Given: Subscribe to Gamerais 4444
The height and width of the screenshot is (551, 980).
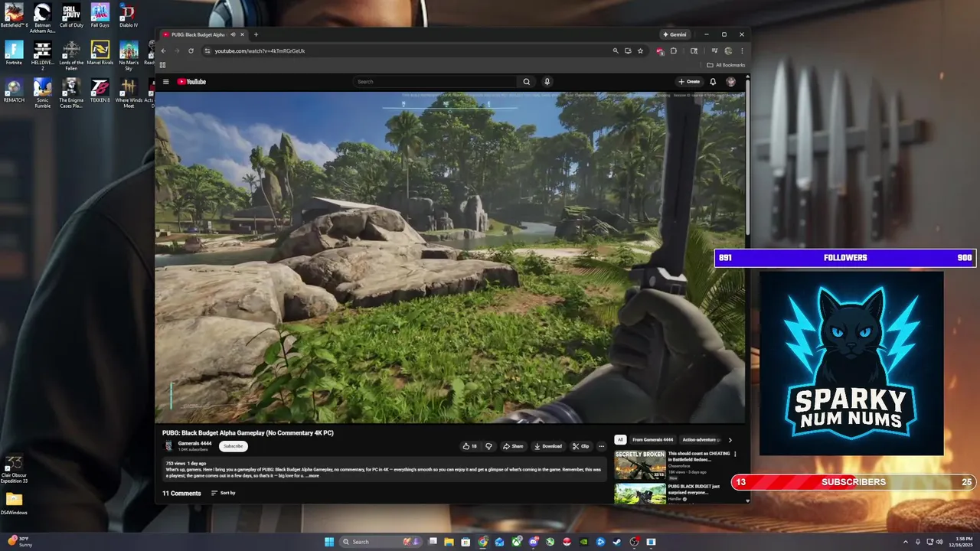Looking at the screenshot, I should pyautogui.click(x=233, y=446).
